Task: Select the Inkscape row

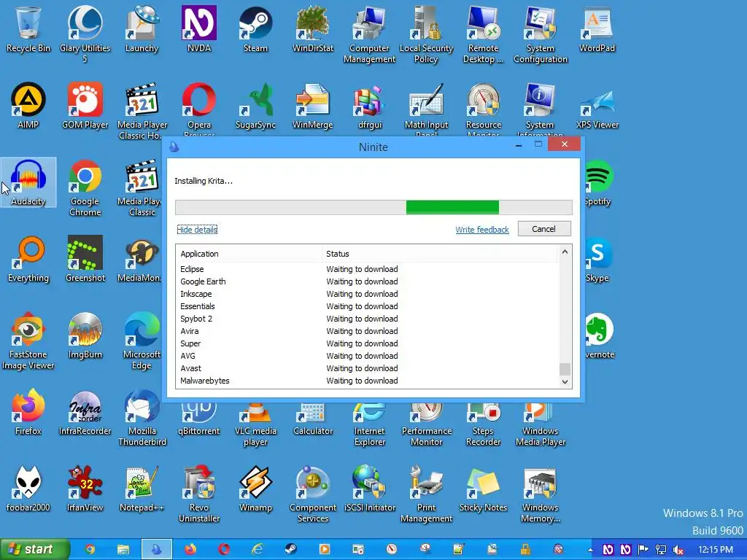Action: click(367, 294)
